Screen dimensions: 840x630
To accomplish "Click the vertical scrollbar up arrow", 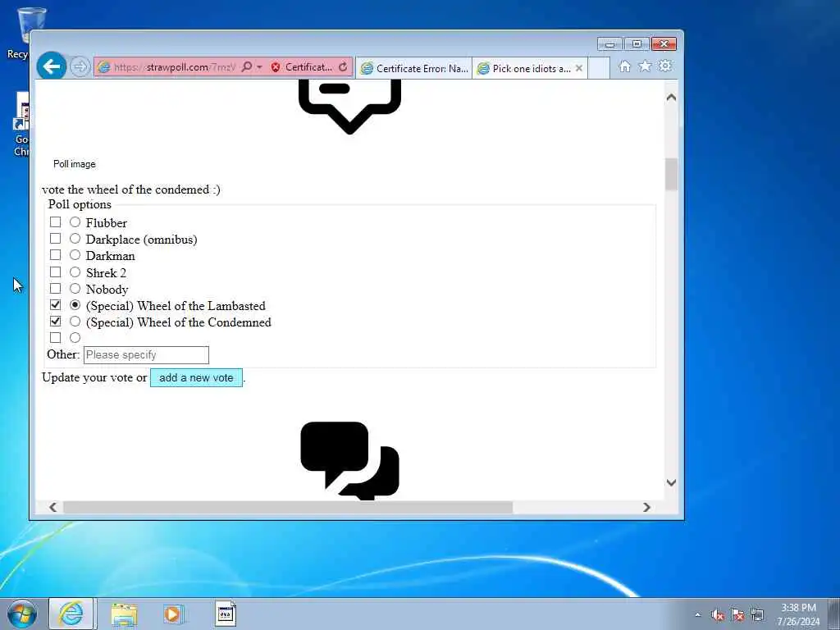I will [x=671, y=98].
